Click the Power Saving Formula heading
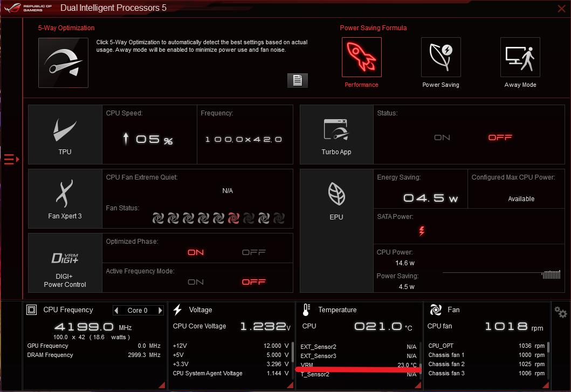571x392 pixels. (373, 28)
